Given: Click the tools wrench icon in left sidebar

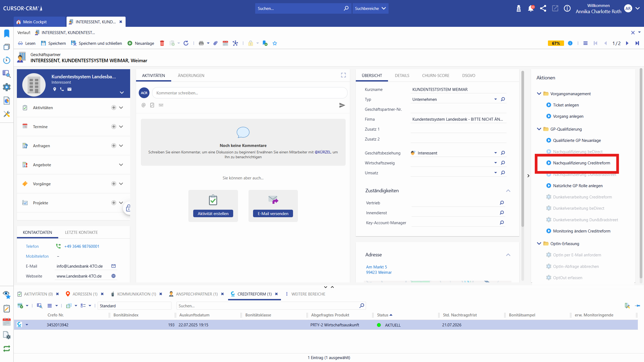Looking at the screenshot, I should point(7,114).
